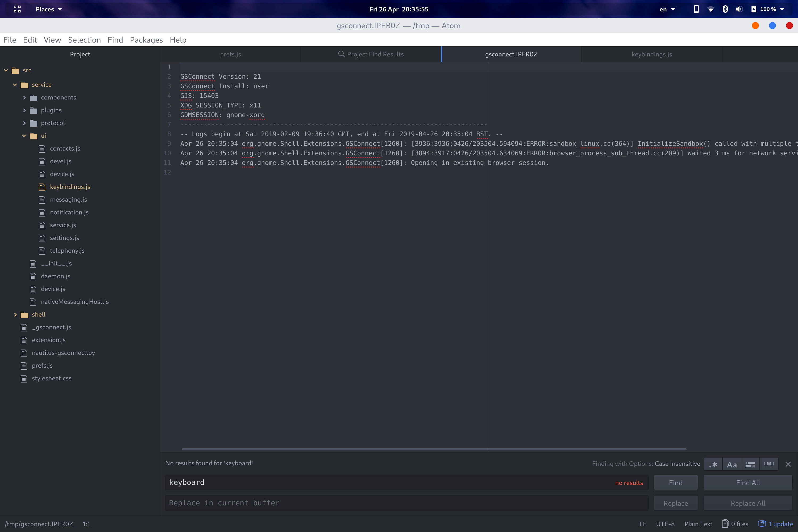Click the keybindings.js file icon in tree
The image size is (798, 532).
(42, 187)
